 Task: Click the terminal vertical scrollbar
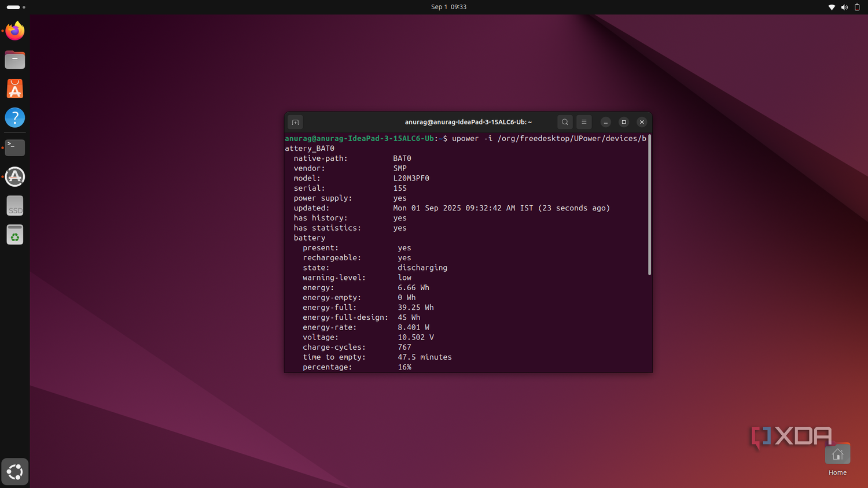(x=649, y=205)
